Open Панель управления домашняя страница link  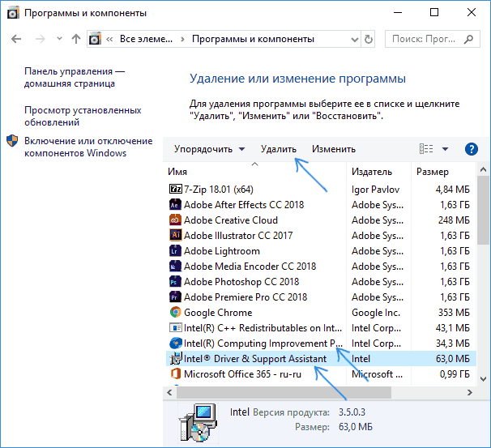click(x=75, y=77)
